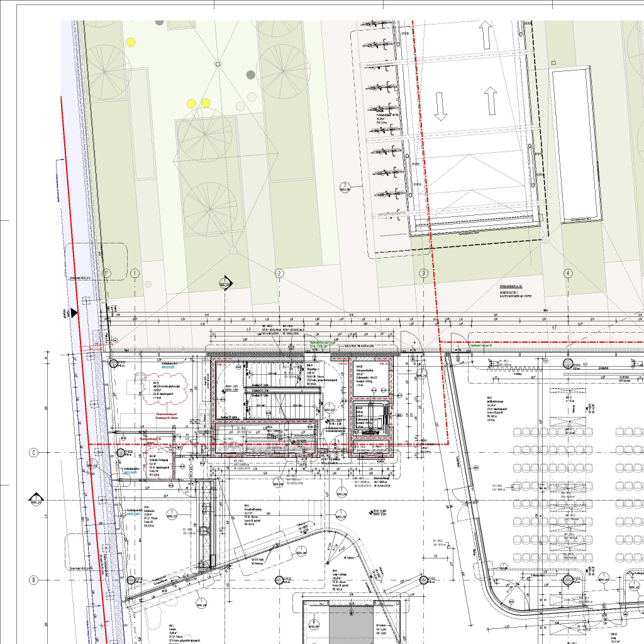Viewport: 644px width, 644px height.
Task: Click the row axis bubble labeled C
Action: (x=34, y=452)
